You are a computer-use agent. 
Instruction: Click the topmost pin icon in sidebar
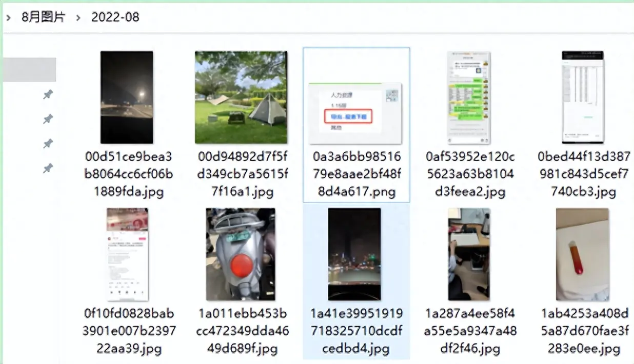pos(48,94)
